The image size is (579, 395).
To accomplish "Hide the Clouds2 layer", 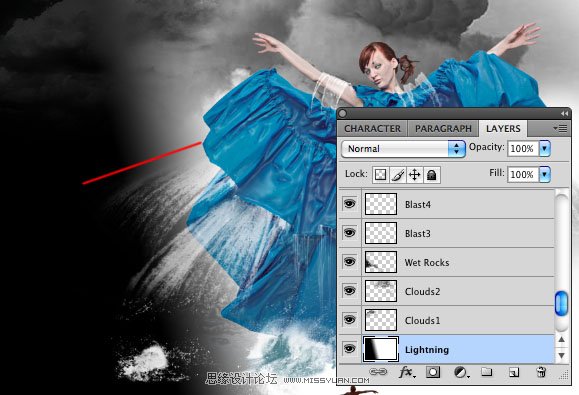I will click(349, 291).
